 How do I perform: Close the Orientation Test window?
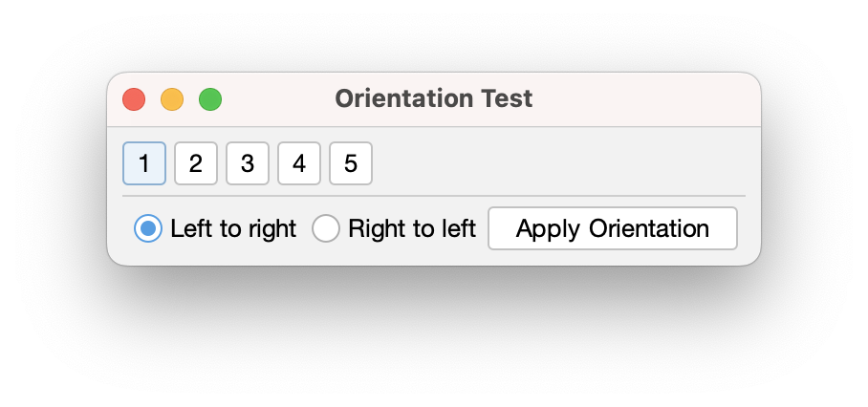click(134, 99)
